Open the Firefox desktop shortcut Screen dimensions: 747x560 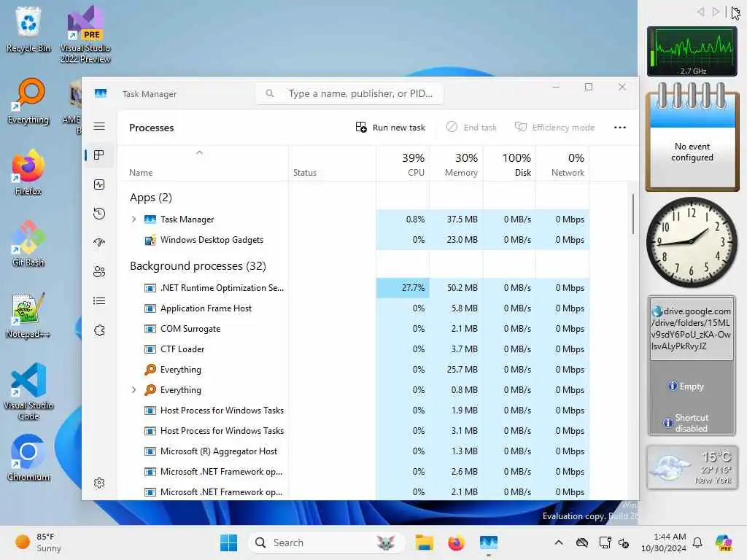coord(28,172)
